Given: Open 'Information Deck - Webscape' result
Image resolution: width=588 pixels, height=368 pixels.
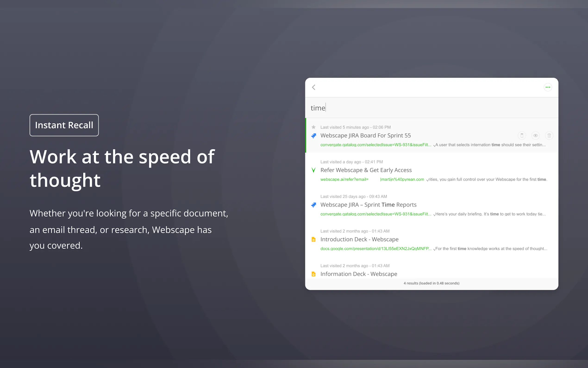Looking at the screenshot, I should click(x=359, y=274).
